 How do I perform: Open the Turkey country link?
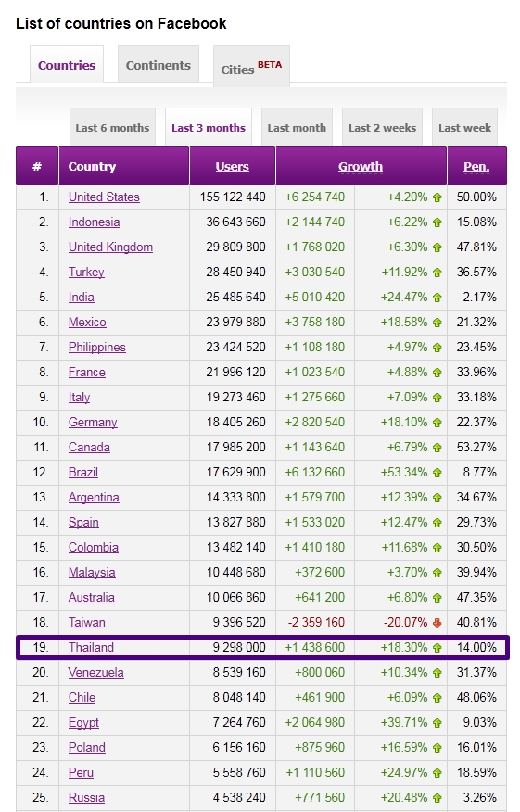86,272
